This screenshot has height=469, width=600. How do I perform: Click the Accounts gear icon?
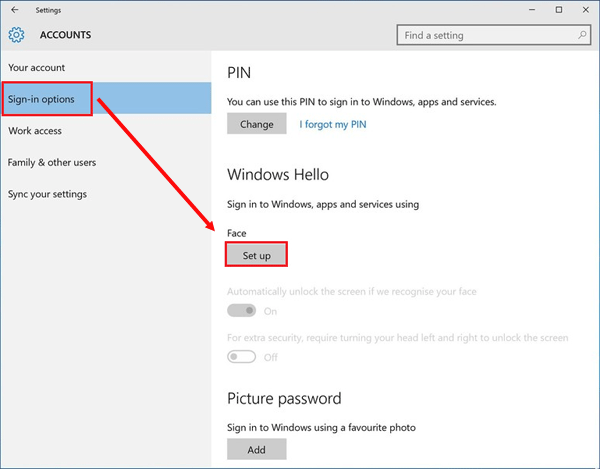16,35
